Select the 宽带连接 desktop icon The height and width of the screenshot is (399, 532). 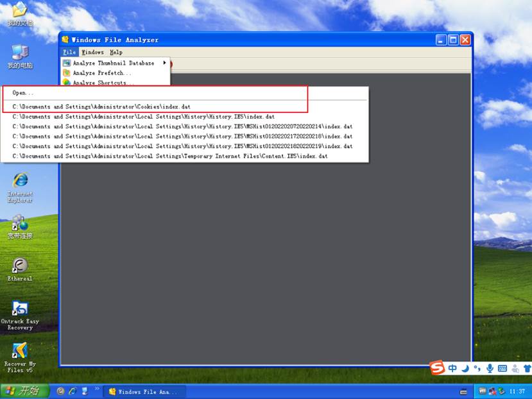point(20,227)
